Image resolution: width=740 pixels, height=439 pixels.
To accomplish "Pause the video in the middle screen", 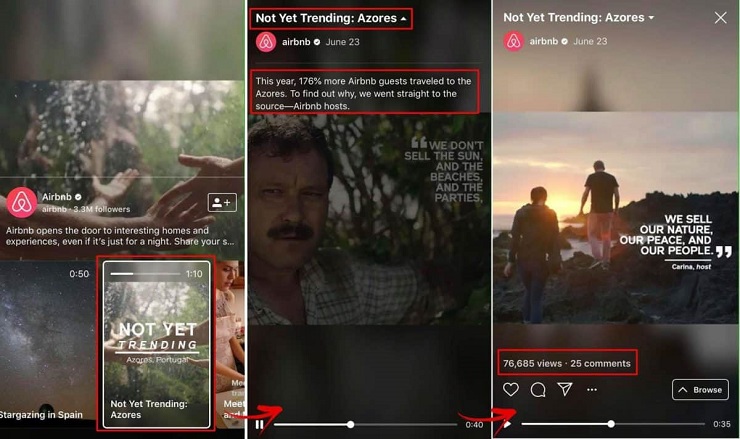I will point(260,424).
